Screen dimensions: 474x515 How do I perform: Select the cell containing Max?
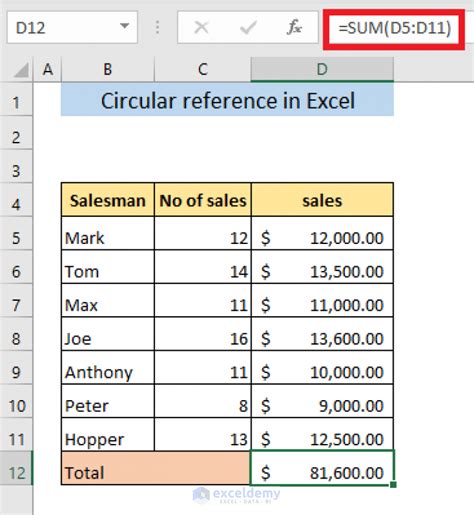tap(108, 301)
